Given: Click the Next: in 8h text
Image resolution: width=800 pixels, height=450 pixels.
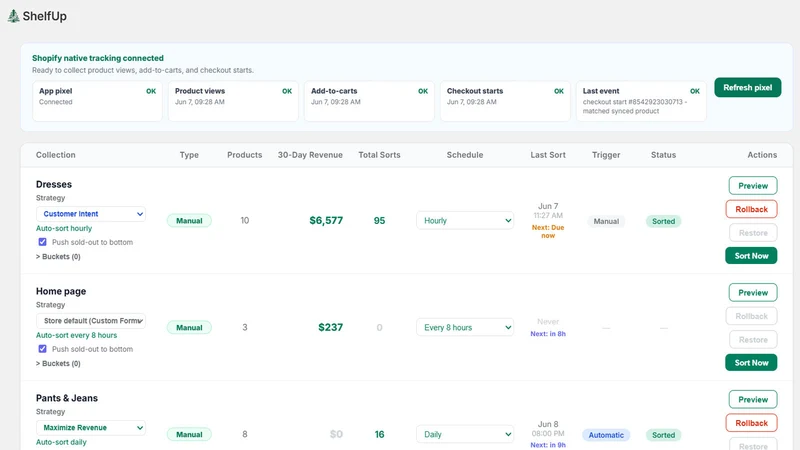Looking at the screenshot, I should (548, 334).
